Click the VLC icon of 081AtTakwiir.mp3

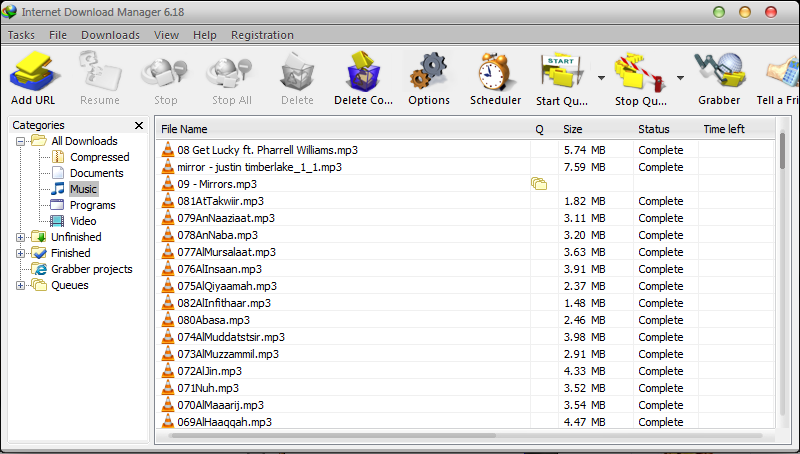[x=168, y=200]
